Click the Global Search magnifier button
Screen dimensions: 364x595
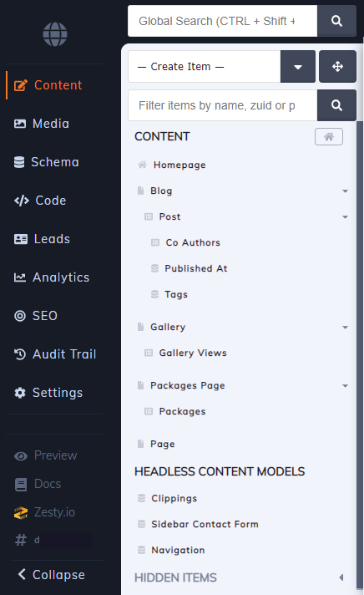pos(336,21)
